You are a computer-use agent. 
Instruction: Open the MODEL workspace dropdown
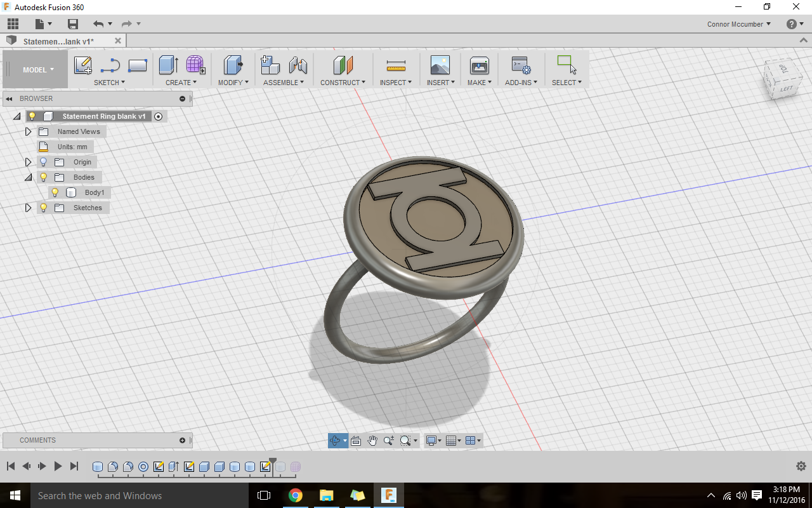(38, 70)
